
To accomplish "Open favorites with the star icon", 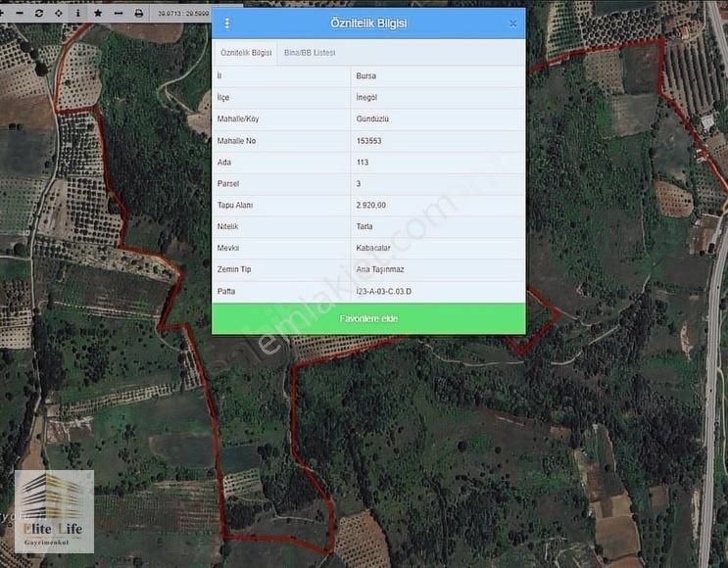I will [98, 13].
